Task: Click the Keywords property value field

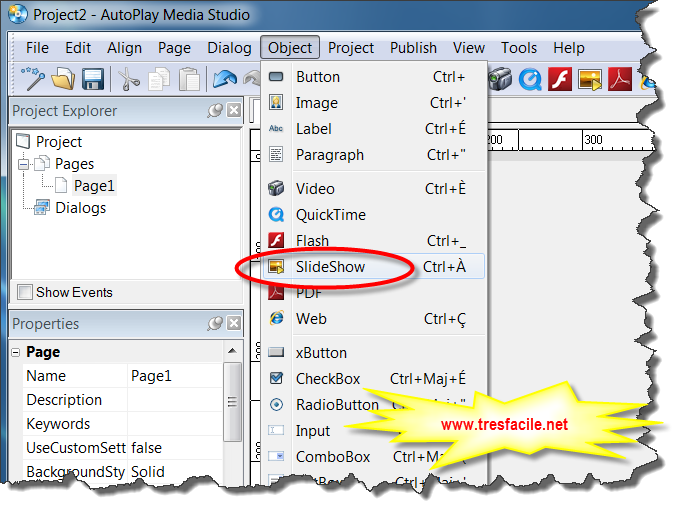Action: 175,423
